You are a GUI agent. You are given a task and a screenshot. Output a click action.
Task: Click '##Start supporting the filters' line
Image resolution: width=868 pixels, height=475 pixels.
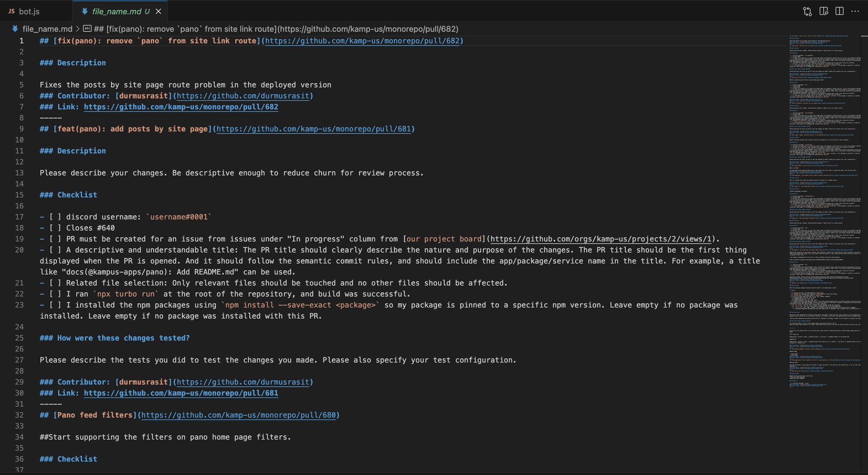tap(165, 437)
